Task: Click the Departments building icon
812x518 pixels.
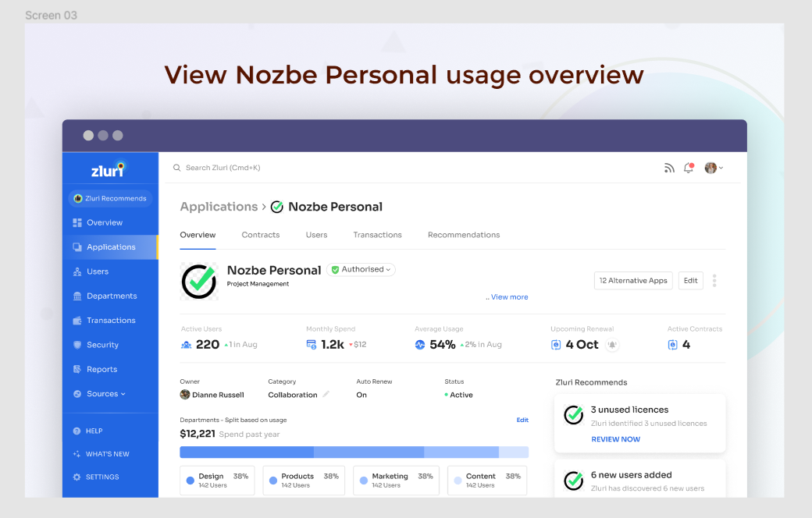Action: tap(77, 296)
